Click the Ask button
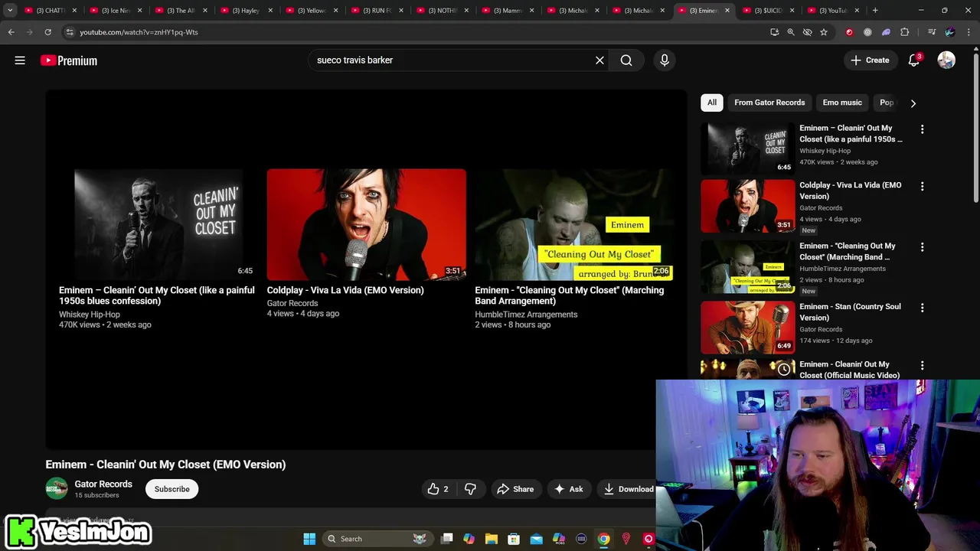Screen dimensions: 980x551 click(x=569, y=489)
